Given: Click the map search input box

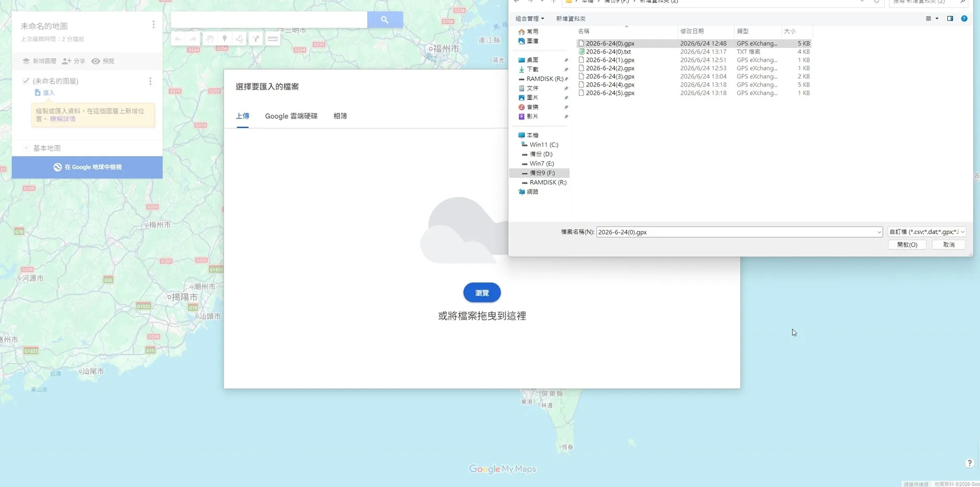Looking at the screenshot, I should pyautogui.click(x=269, y=19).
